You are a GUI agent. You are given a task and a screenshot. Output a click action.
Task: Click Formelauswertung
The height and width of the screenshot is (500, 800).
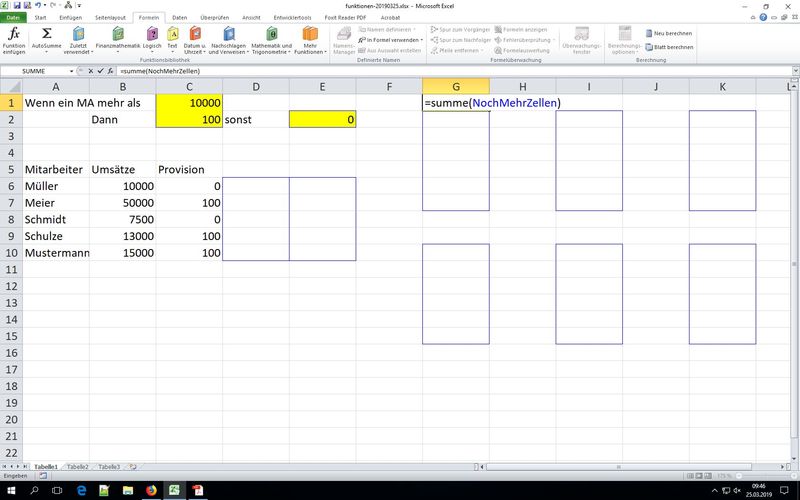coord(522,51)
